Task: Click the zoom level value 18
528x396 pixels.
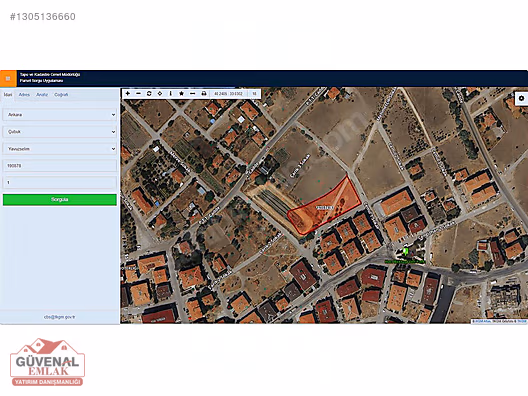Action: coord(255,94)
